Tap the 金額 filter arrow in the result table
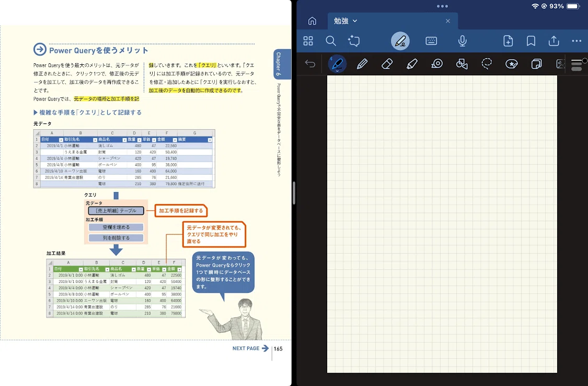Image resolution: width=588 pixels, height=386 pixels. point(179,269)
